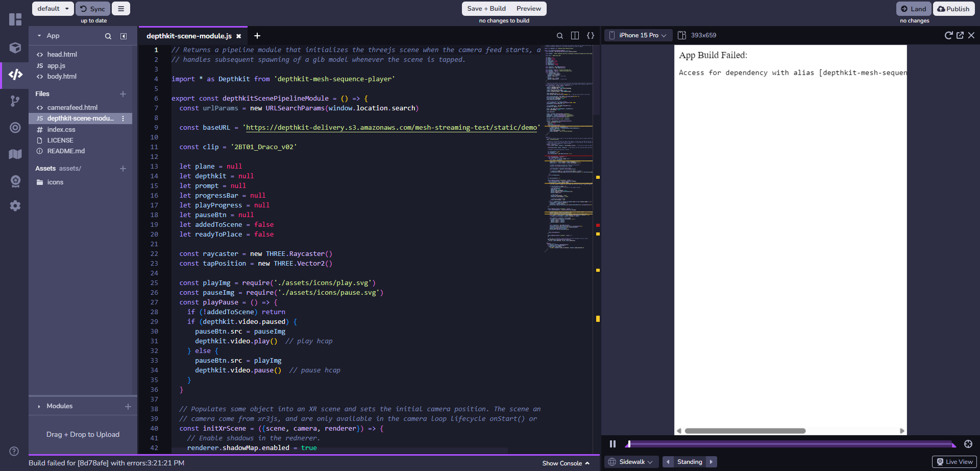Open camerafeed.html in the file list

point(72,107)
